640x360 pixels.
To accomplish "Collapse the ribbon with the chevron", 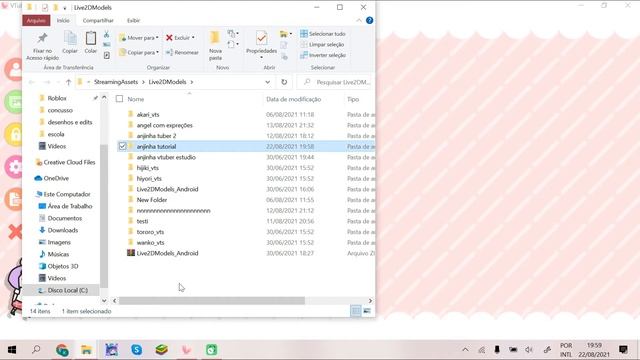I will click(359, 20).
